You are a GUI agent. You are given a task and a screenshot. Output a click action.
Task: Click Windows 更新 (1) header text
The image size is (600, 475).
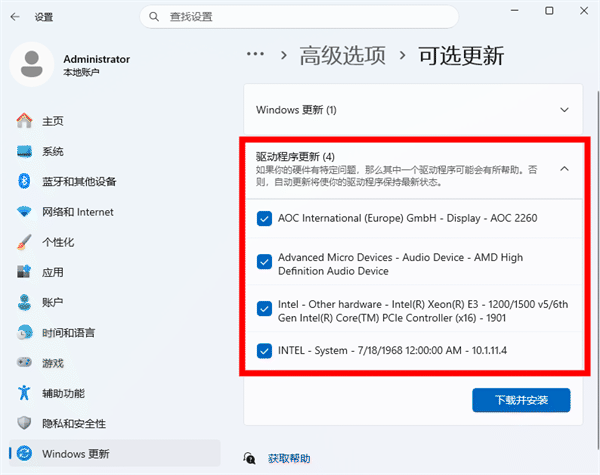point(296,110)
